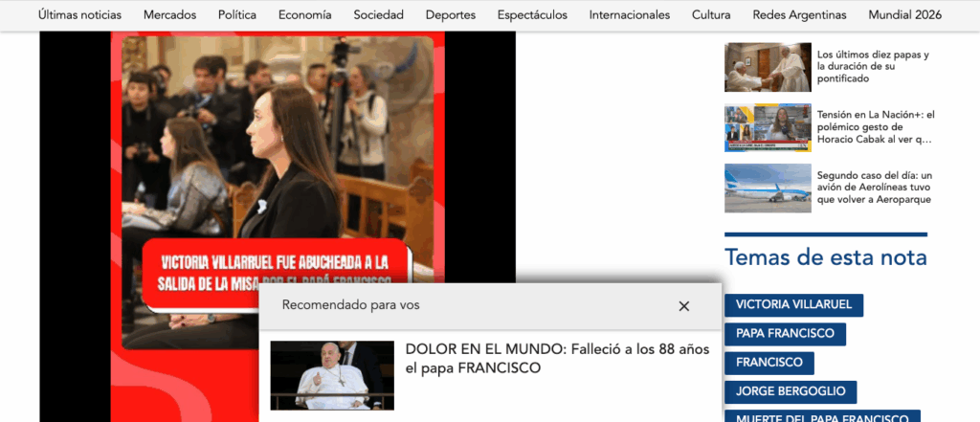The height and width of the screenshot is (422, 980).
Task: Read 'Tensión en La Nación+' article
Action: (877, 127)
